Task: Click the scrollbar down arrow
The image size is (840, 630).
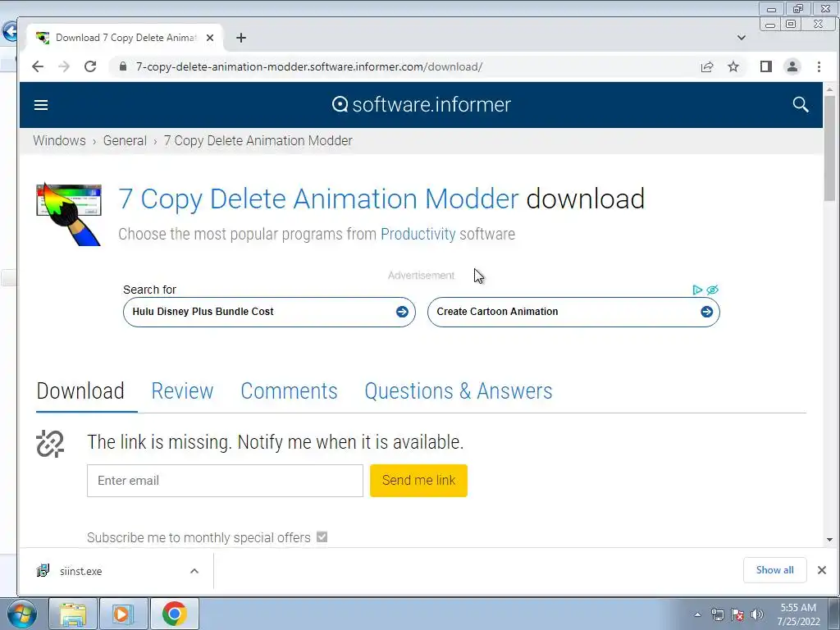Action: pyautogui.click(x=829, y=540)
